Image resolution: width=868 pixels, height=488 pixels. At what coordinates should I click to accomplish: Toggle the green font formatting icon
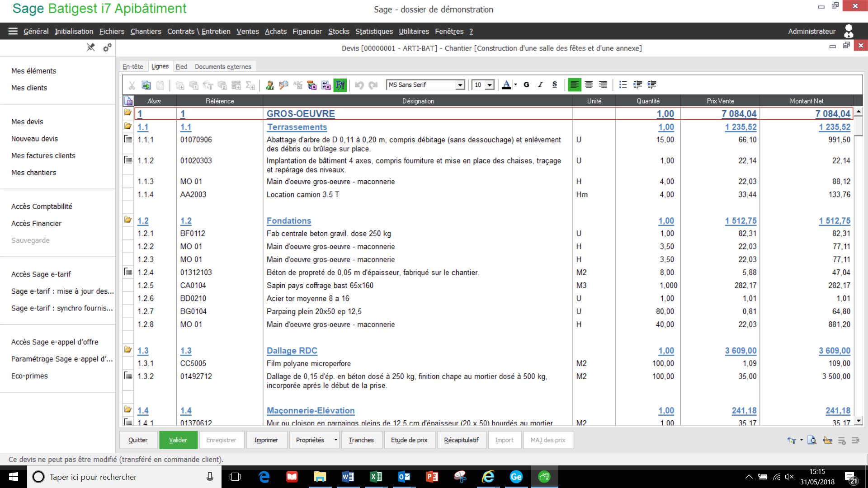click(x=340, y=85)
